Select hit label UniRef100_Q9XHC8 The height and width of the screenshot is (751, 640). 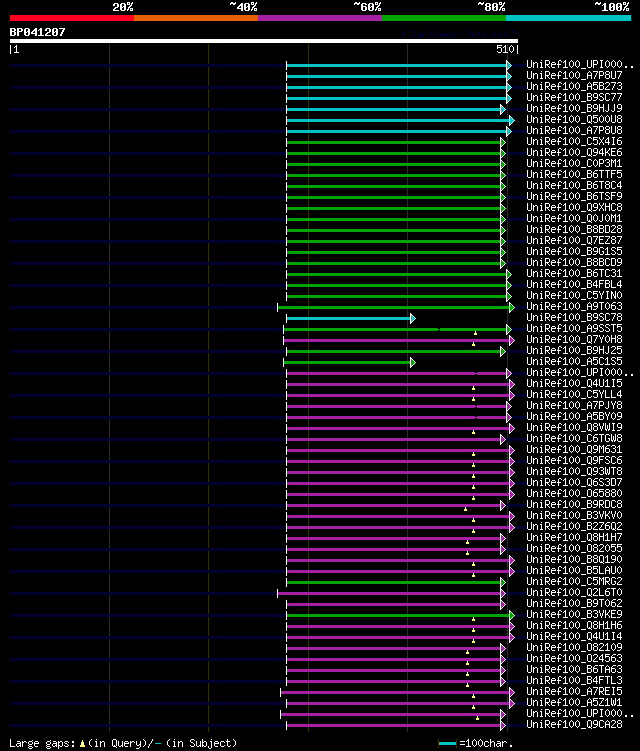(574, 207)
